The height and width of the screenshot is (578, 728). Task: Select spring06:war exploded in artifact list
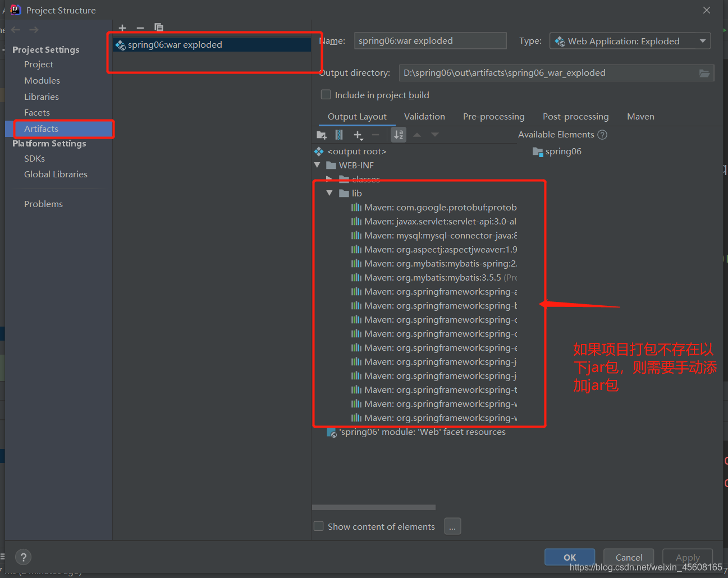coord(212,45)
